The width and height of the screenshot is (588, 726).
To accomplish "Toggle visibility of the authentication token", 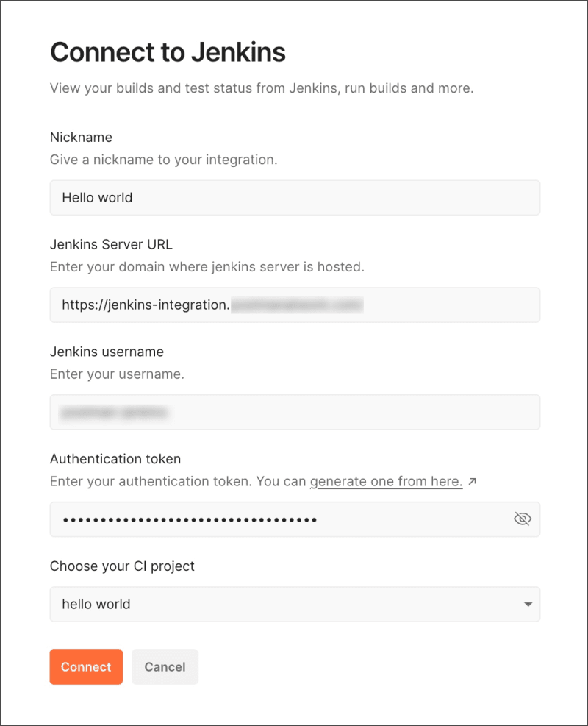I will click(522, 519).
